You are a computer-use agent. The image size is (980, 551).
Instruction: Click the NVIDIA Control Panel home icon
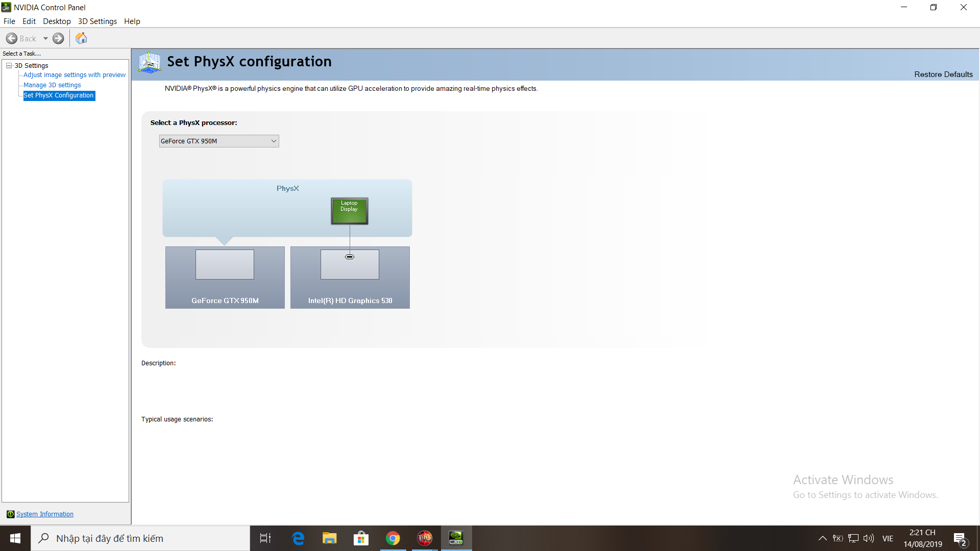pos(81,38)
